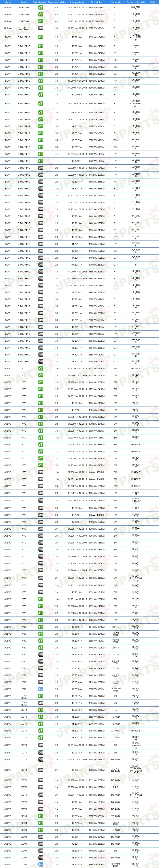
Task: Click petrol icon for ALPINA B5 KOMBI 540KM
Action: [41, 14]
